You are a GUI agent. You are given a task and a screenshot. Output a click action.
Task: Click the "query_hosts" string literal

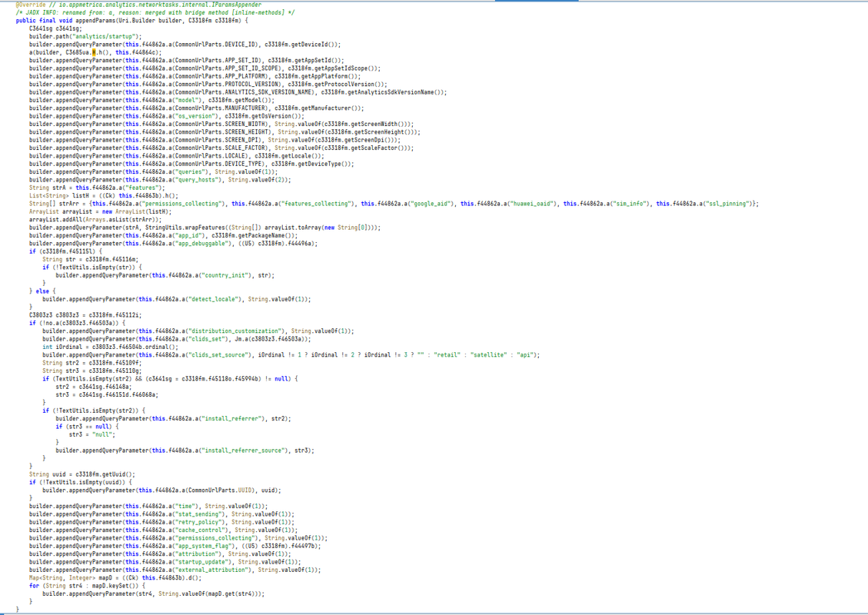point(198,180)
